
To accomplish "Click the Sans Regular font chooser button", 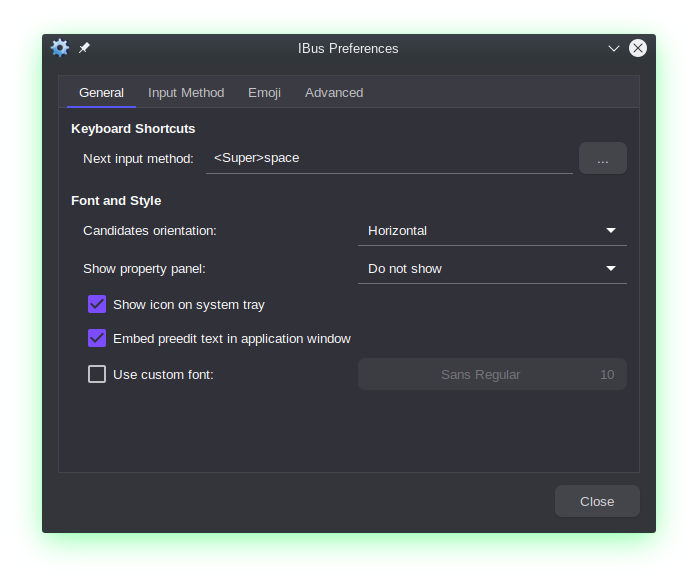I will [x=481, y=375].
